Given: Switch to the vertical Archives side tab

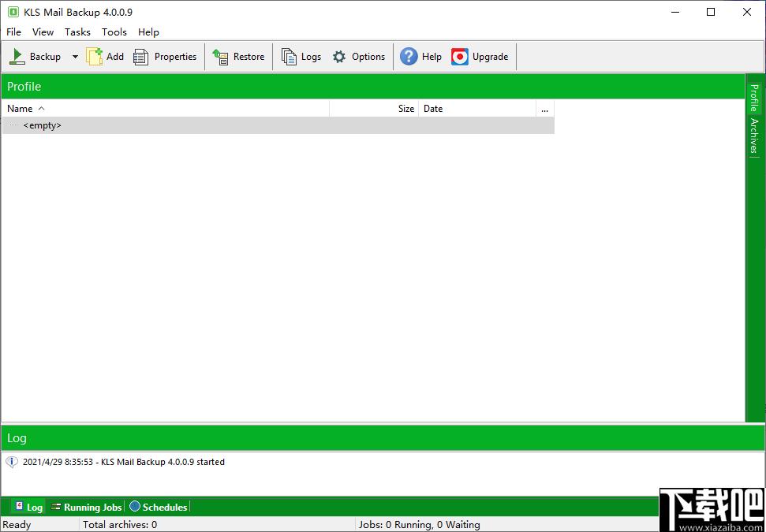Looking at the screenshot, I should click(x=755, y=136).
